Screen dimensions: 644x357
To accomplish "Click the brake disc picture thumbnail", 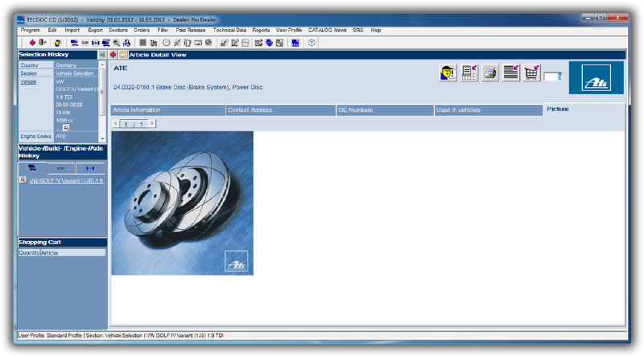I will [x=183, y=203].
